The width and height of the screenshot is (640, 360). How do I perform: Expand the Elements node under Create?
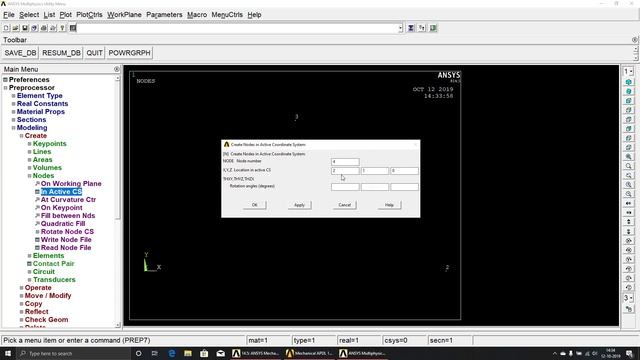(29, 256)
